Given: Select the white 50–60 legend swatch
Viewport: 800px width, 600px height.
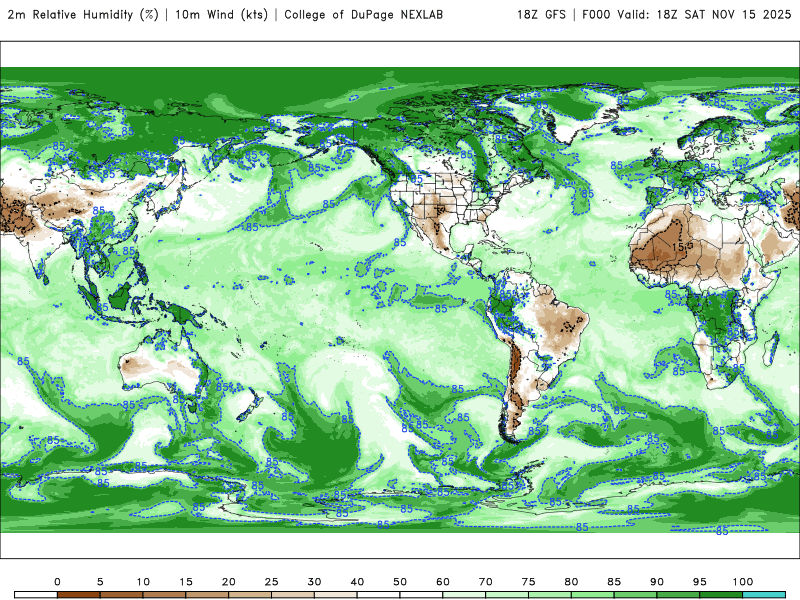Looking at the screenshot, I should [x=421, y=595].
